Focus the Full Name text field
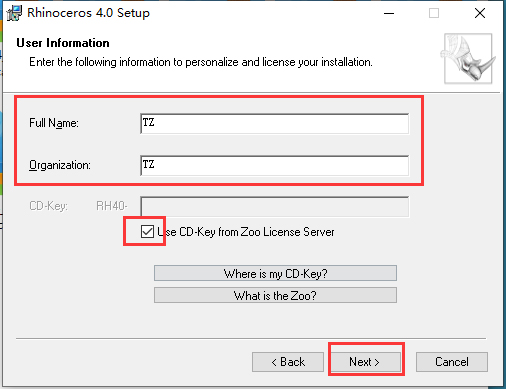 point(275,123)
